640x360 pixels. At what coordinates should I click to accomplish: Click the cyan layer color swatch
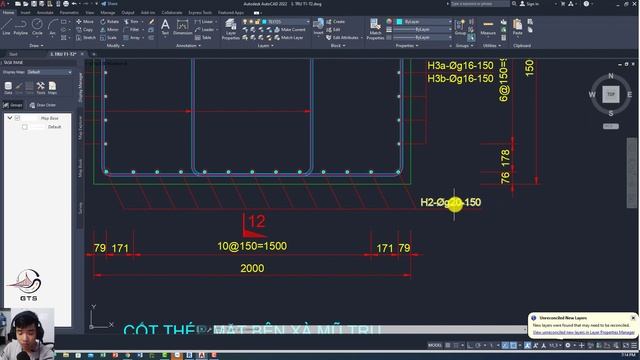point(264,22)
